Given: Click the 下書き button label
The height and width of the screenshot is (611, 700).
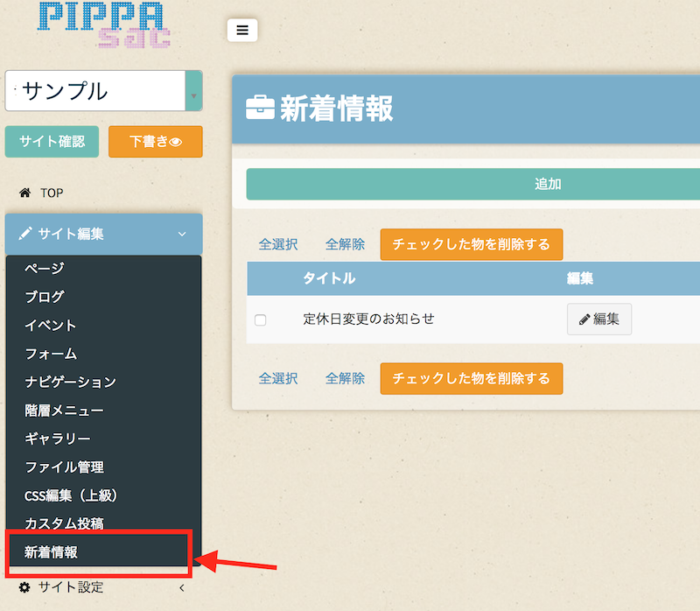Looking at the screenshot, I should (x=149, y=142).
